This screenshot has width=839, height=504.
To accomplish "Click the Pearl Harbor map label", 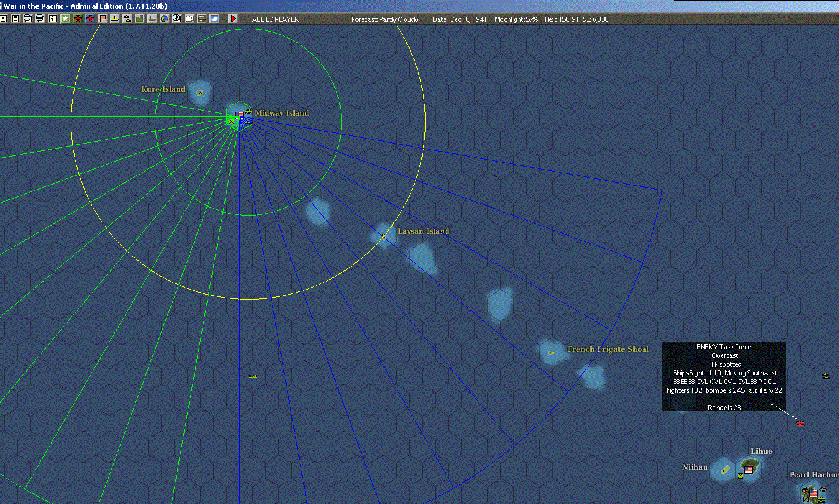I will [x=814, y=475].
